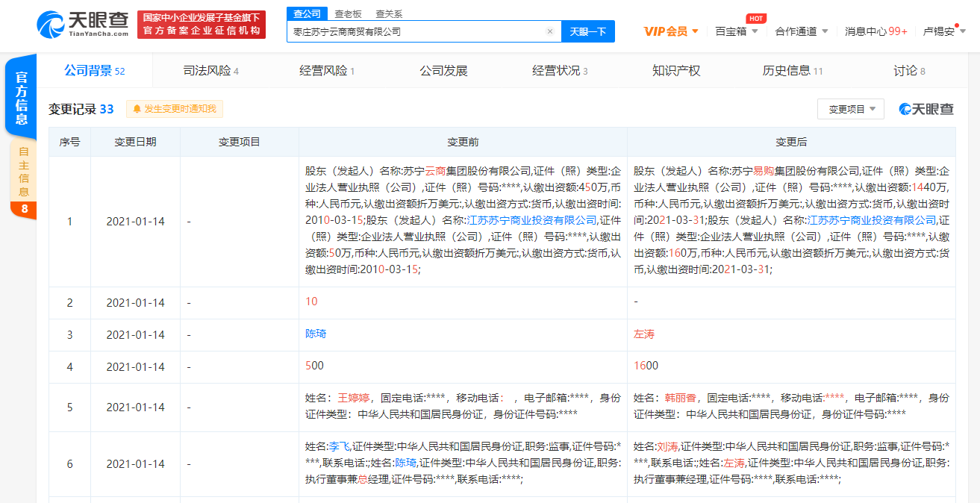Click the TianYanCha watermark logo at right
The image size is (980, 503).
coord(926,109)
